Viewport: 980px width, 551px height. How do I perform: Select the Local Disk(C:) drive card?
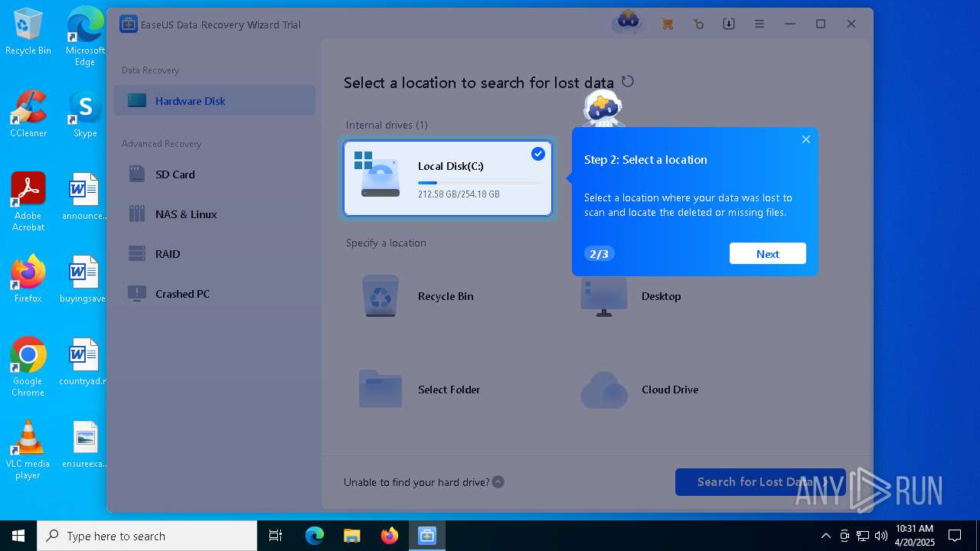click(x=448, y=178)
